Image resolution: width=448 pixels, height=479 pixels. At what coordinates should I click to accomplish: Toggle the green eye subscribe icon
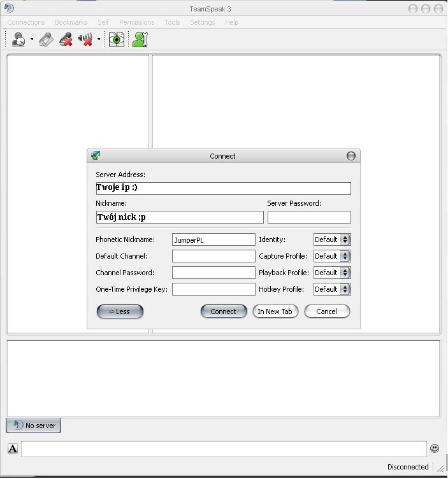(117, 39)
